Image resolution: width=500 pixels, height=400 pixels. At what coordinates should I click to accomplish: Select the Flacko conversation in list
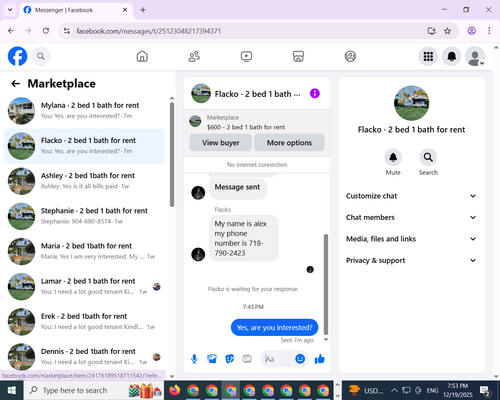pos(84,146)
